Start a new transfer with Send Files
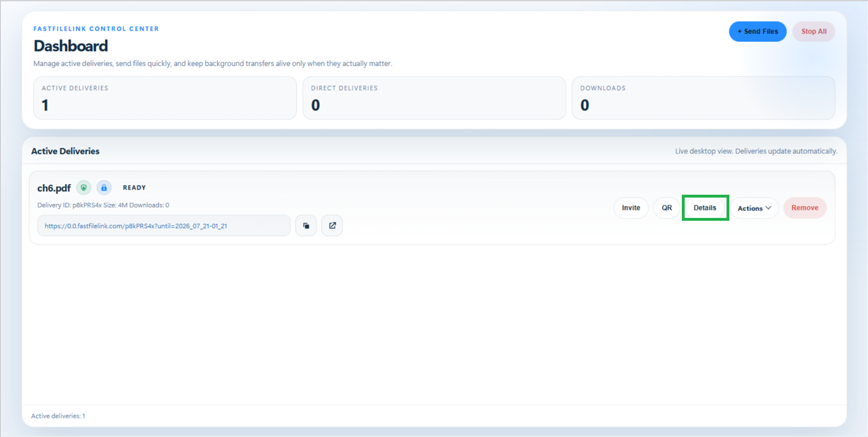This screenshot has height=437, width=868. [x=758, y=32]
